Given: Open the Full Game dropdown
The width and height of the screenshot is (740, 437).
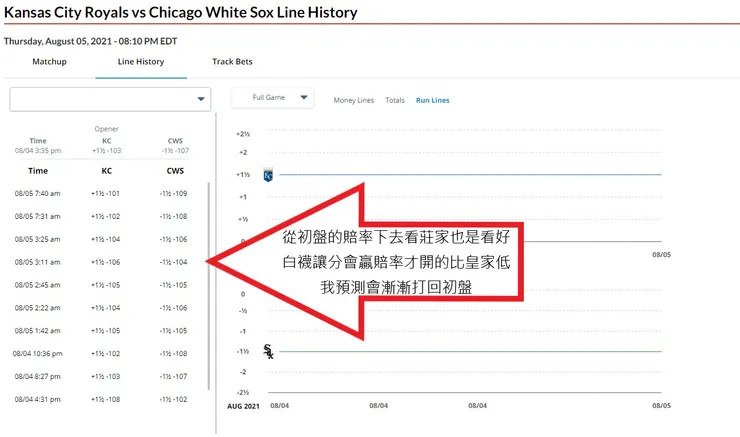Looking at the screenshot, I should pyautogui.click(x=272, y=98).
